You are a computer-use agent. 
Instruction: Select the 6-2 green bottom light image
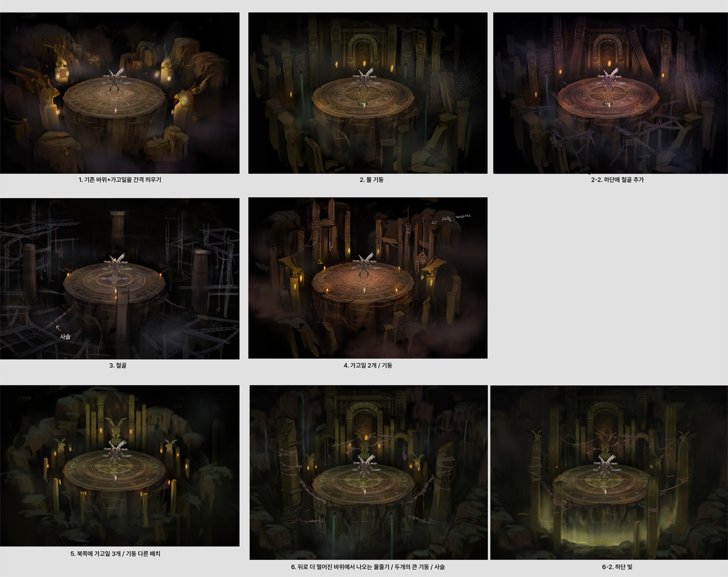pyautogui.click(x=609, y=472)
